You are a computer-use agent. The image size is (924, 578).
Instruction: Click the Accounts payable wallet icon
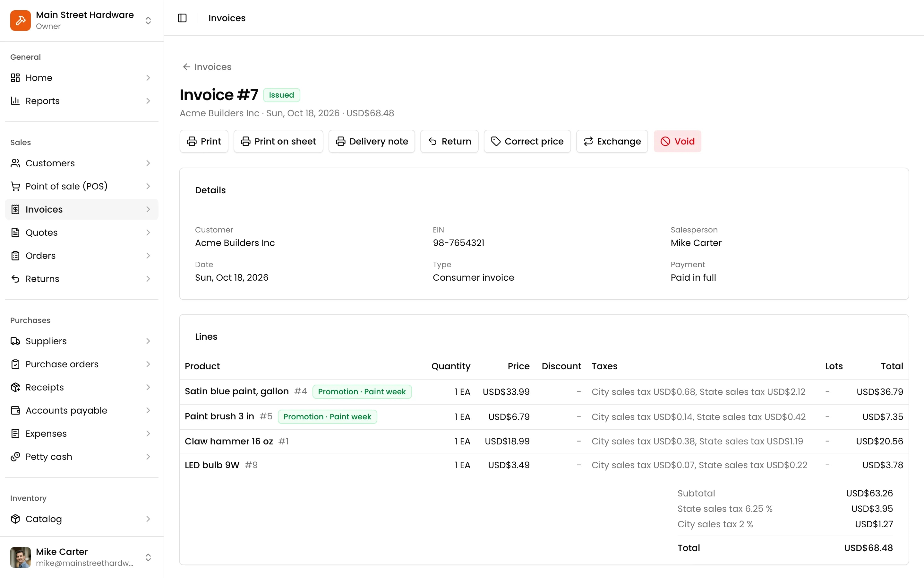coord(15,411)
